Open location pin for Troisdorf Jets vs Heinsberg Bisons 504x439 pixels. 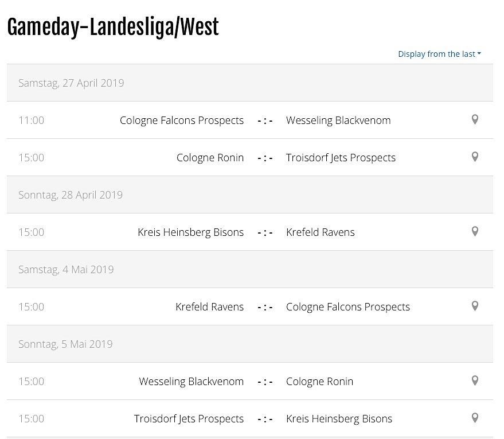[x=475, y=418]
